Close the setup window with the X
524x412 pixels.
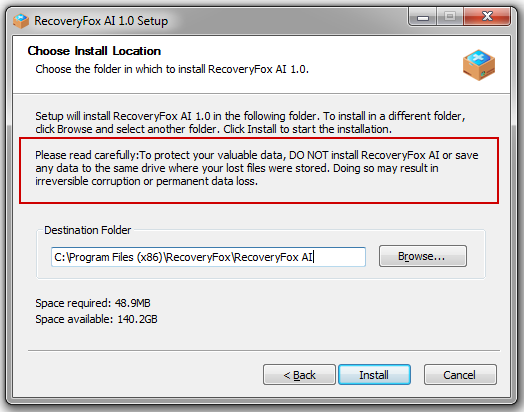[487, 16]
